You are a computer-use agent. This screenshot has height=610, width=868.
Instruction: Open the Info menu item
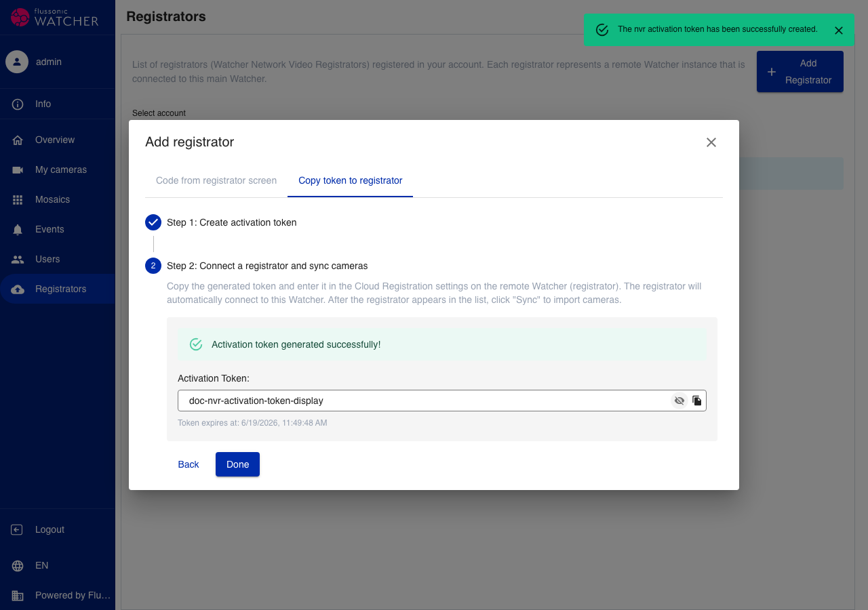[58, 104]
